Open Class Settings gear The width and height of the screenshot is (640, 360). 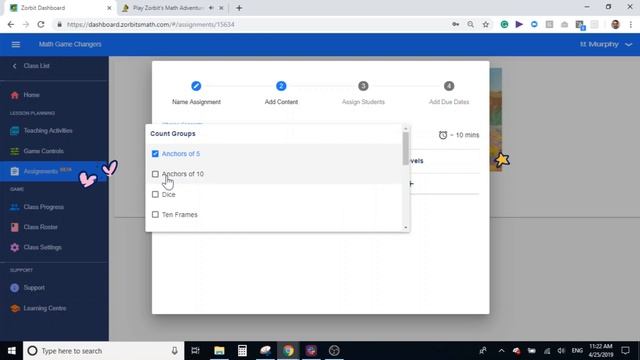15,247
